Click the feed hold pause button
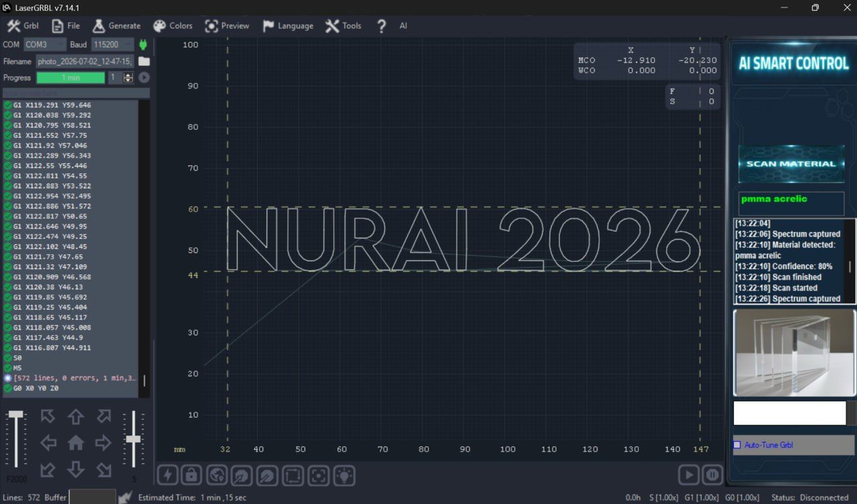Screen dimensions: 857x504 point(712,475)
